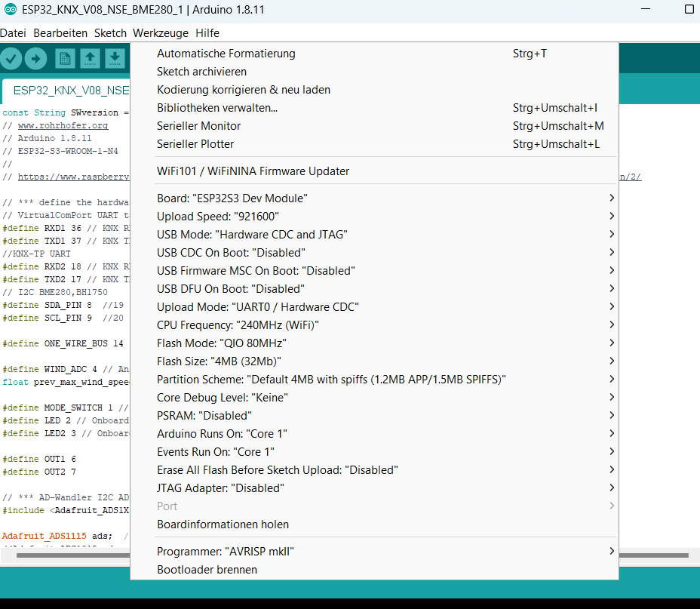Expand USB Firmware MSC On Boot submenu

pos(374,271)
